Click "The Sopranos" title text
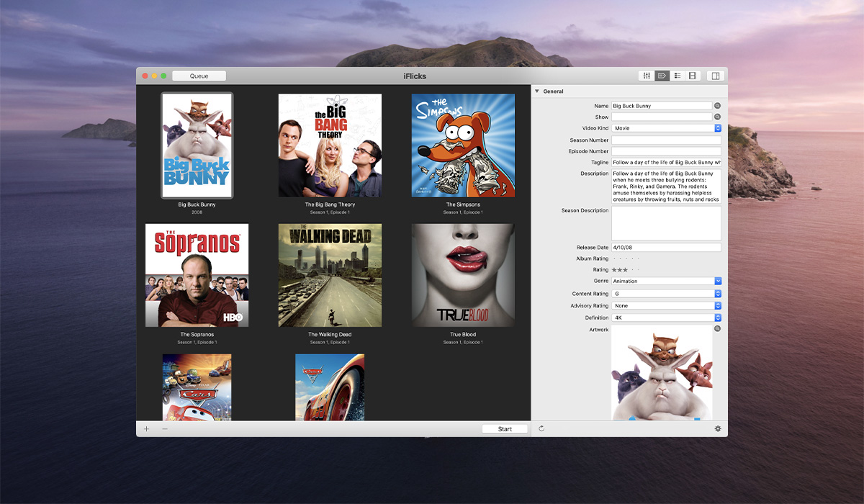Screen dimensions: 864x504 click(x=197, y=335)
